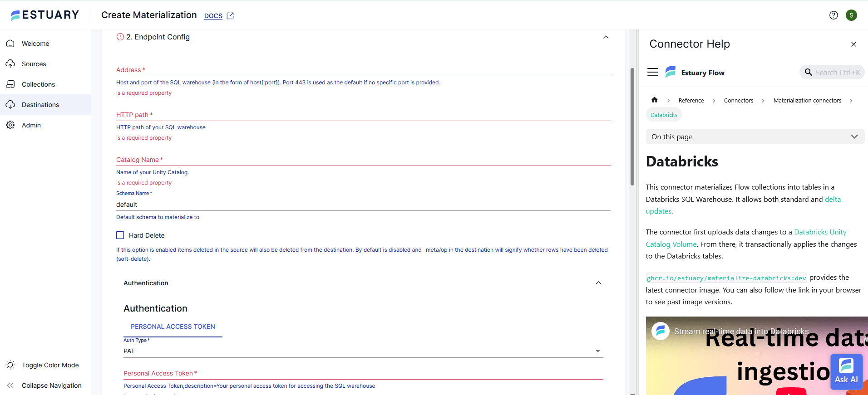868x395 pixels.
Task: Click the Admin gear icon
Action: [x=10, y=125]
